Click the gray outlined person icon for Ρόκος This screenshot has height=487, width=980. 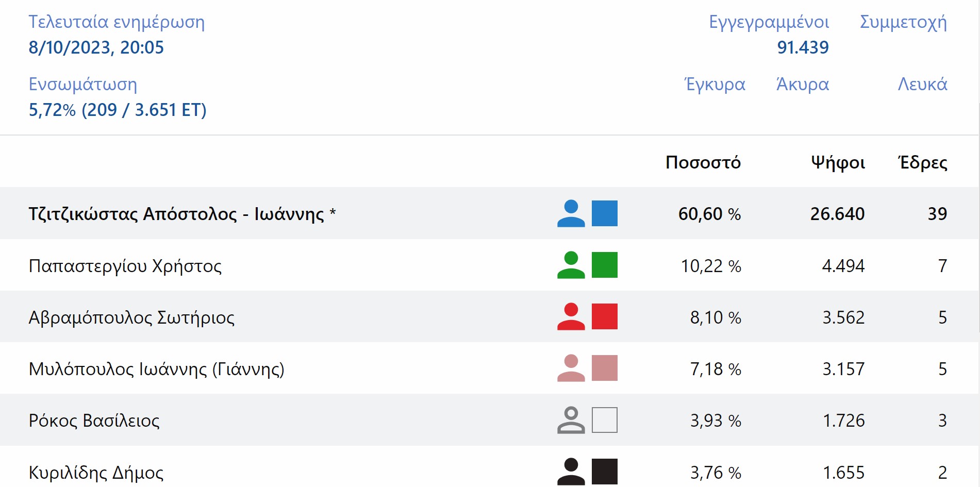[x=571, y=420]
